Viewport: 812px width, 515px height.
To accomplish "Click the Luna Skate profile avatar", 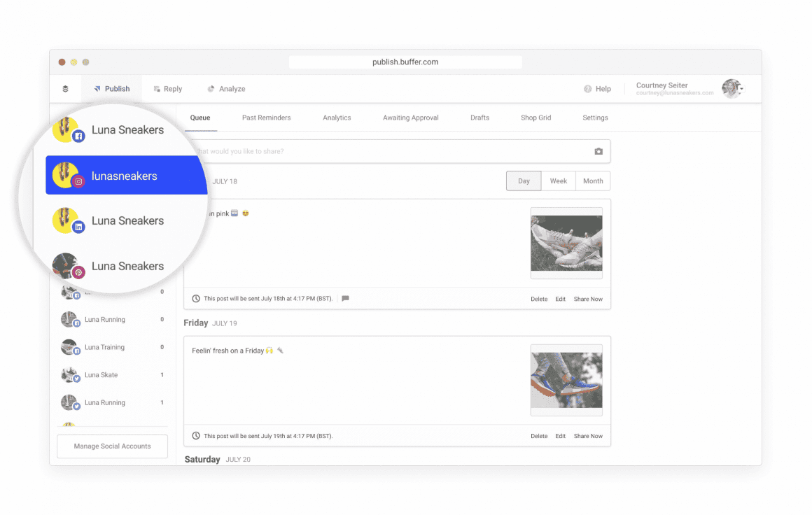I will coord(69,375).
